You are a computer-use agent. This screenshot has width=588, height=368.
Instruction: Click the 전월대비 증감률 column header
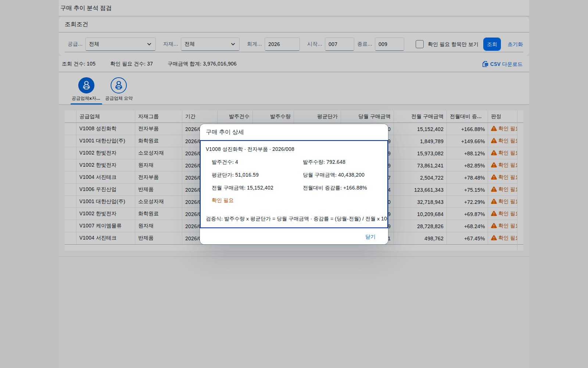pyautogui.click(x=467, y=116)
